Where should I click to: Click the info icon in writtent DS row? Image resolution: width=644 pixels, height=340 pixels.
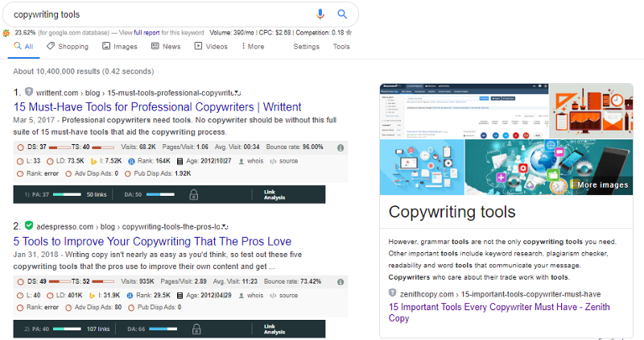click(340, 147)
